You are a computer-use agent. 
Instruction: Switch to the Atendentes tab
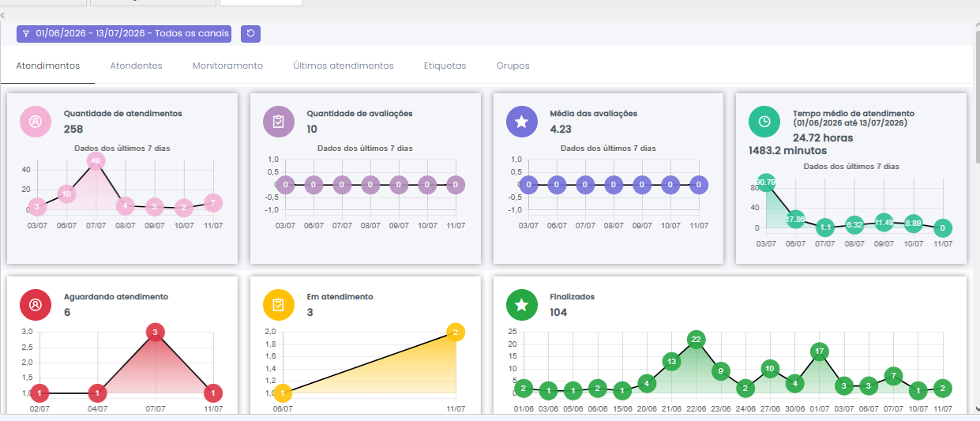pyautogui.click(x=136, y=66)
